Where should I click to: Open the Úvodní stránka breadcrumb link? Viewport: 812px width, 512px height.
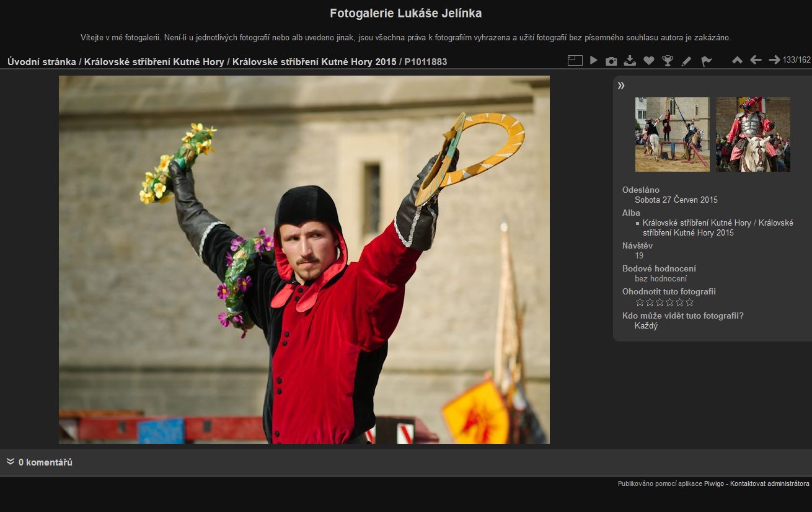pyautogui.click(x=42, y=62)
